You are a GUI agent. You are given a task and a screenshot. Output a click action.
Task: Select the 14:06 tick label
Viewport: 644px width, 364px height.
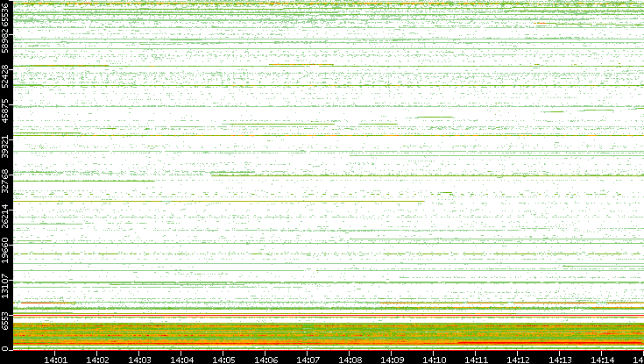point(266,360)
